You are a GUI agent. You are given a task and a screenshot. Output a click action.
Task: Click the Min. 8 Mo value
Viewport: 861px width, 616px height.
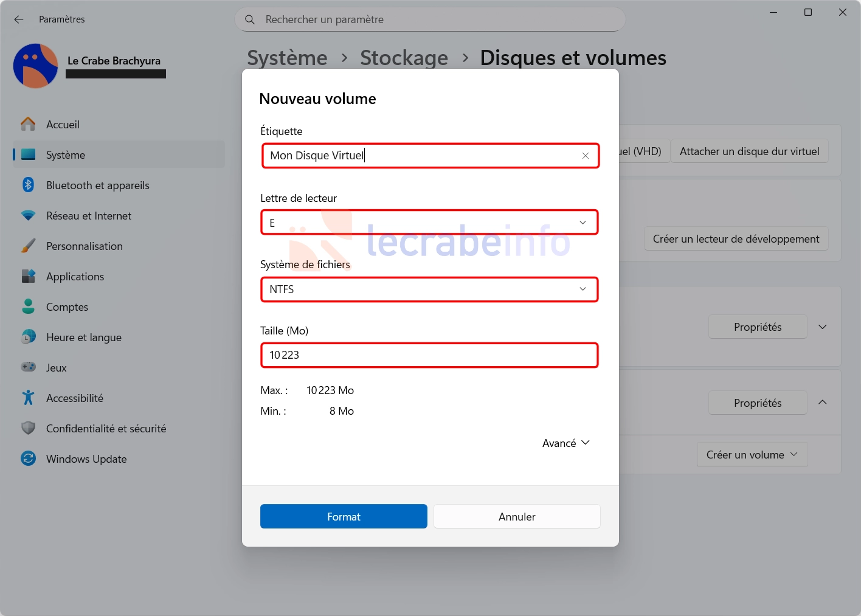point(342,411)
